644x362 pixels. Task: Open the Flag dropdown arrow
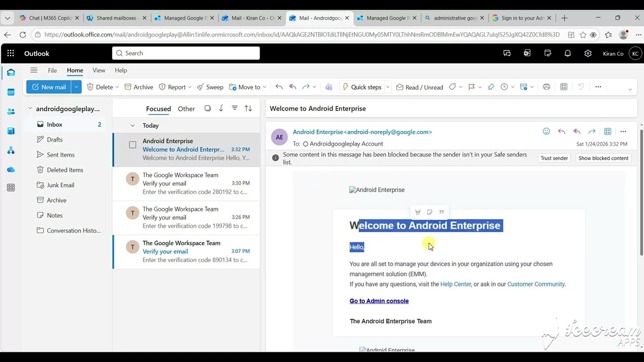pyautogui.click(x=480, y=87)
